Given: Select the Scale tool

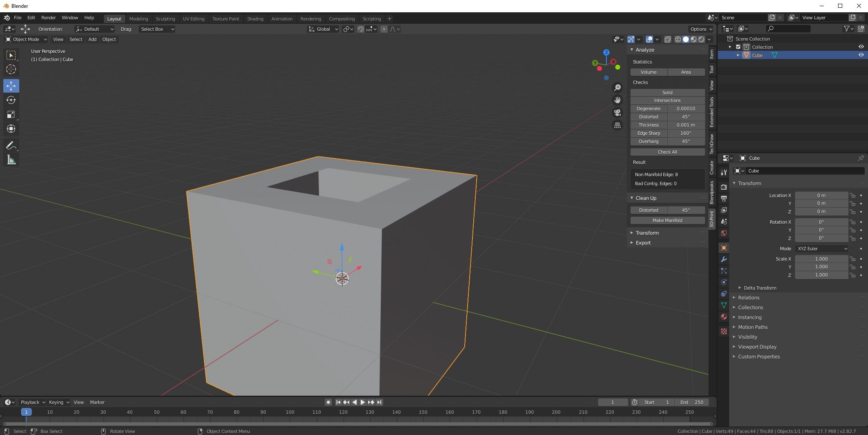Looking at the screenshot, I should pos(11,114).
